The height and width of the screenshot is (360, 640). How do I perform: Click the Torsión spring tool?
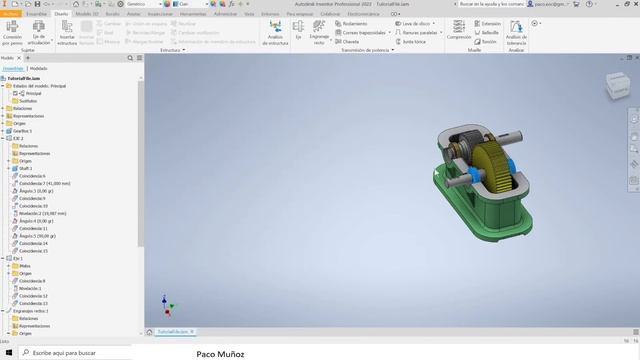(x=485, y=42)
